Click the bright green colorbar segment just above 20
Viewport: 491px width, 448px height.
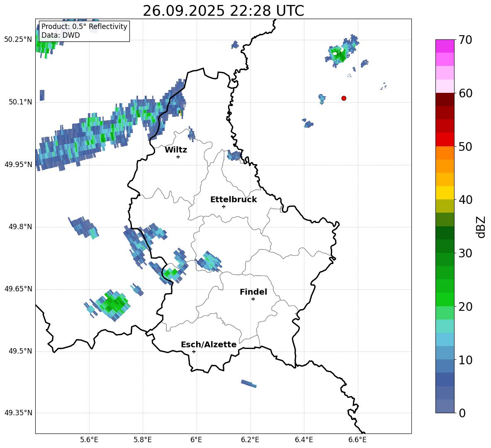click(x=445, y=299)
